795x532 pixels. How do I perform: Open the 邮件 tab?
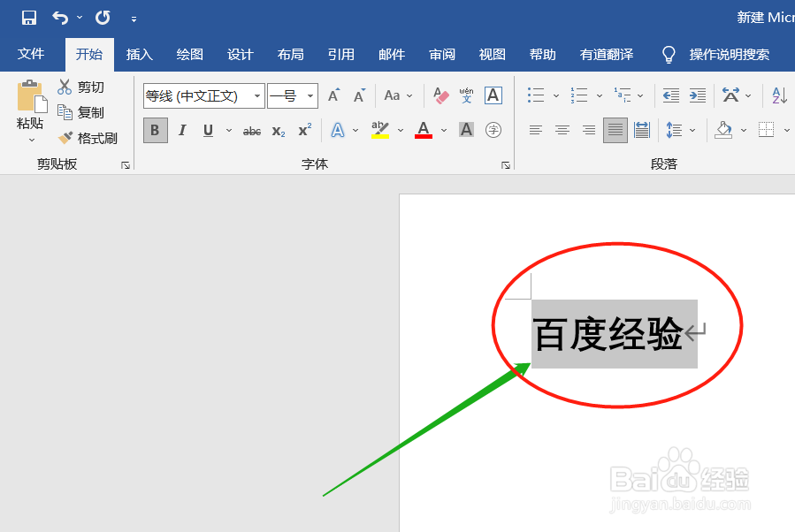[x=392, y=54]
